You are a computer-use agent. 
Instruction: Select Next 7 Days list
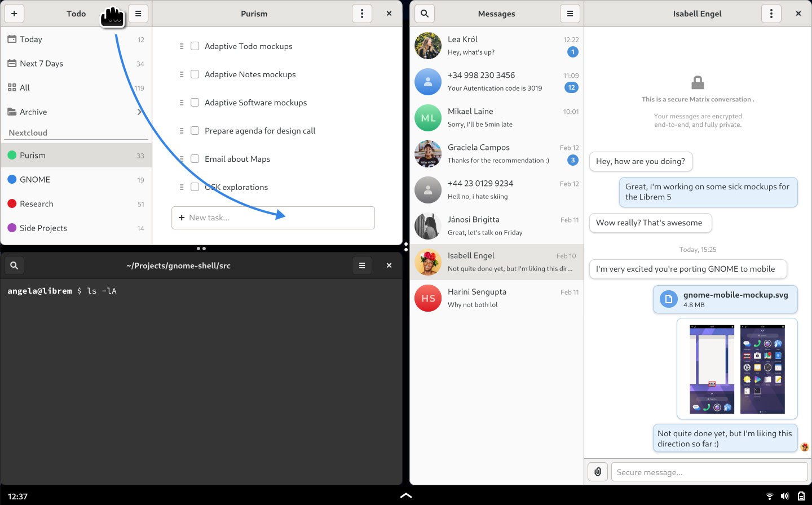76,64
